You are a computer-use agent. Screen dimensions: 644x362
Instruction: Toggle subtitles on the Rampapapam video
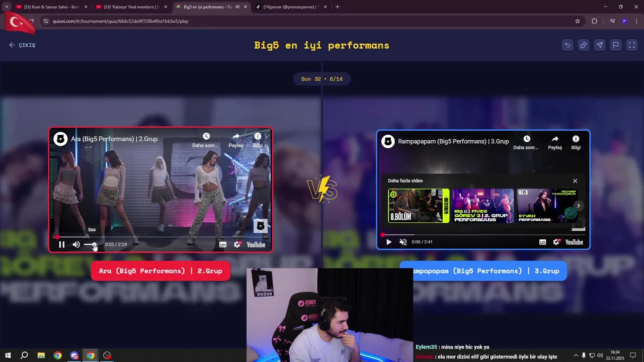[x=542, y=242]
